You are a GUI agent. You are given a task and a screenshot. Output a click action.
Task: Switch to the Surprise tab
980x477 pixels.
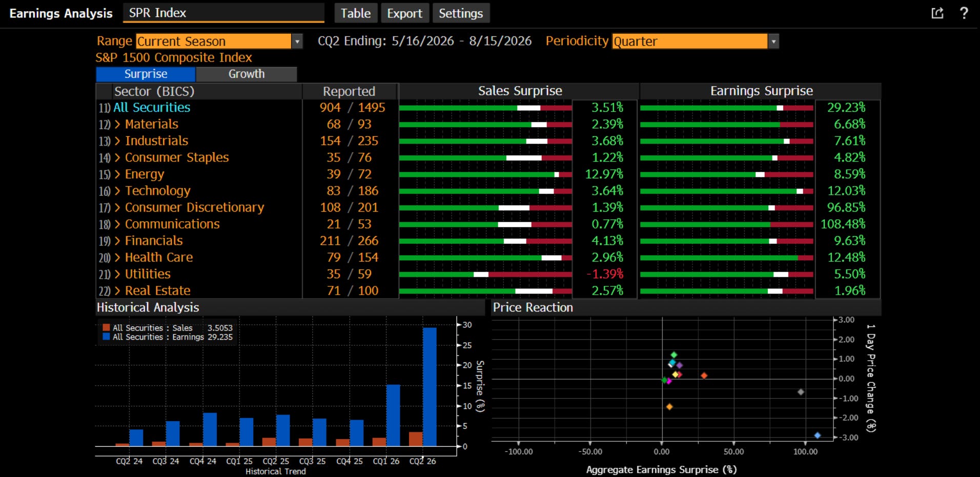(146, 74)
